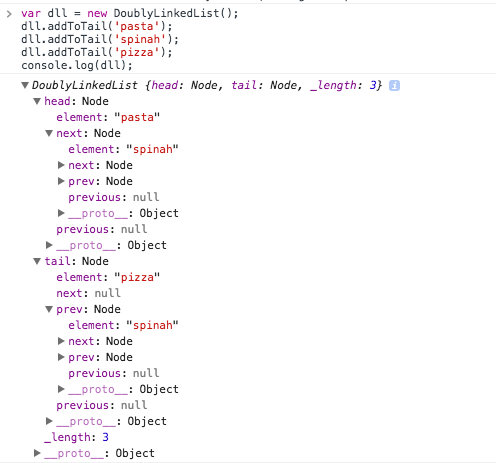
Task: Collapse prev: Node under tail
Action: click(x=49, y=309)
